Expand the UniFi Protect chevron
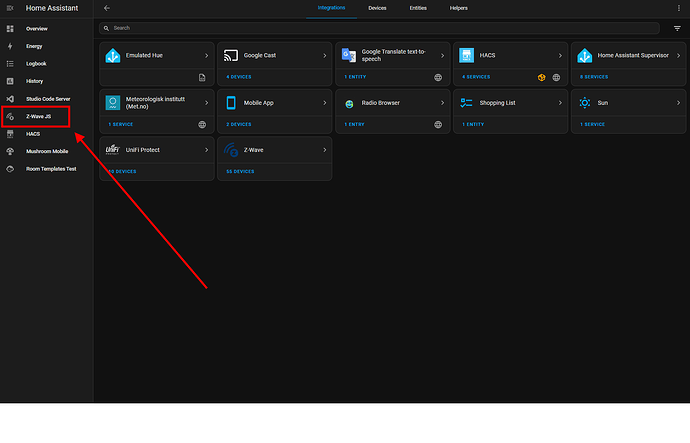 [x=206, y=150]
